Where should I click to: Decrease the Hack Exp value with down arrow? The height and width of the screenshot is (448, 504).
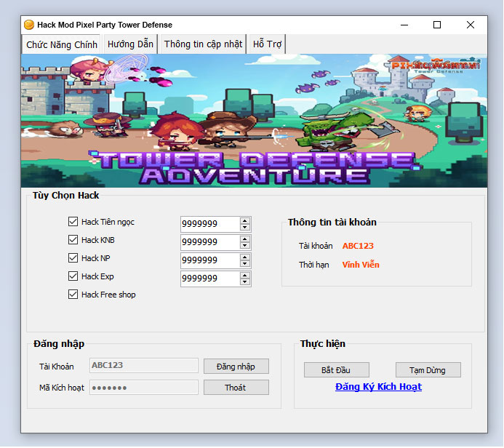tap(245, 282)
